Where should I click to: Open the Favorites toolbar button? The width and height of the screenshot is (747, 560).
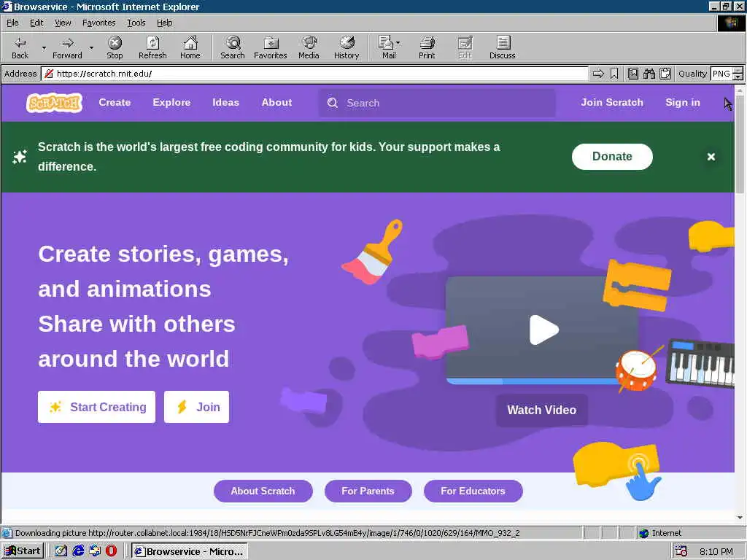pos(271,47)
